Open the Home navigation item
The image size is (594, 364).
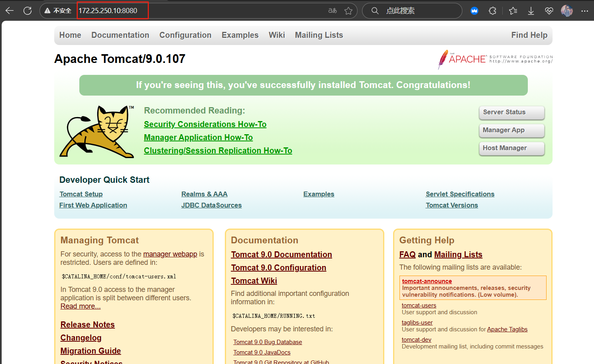pyautogui.click(x=70, y=35)
